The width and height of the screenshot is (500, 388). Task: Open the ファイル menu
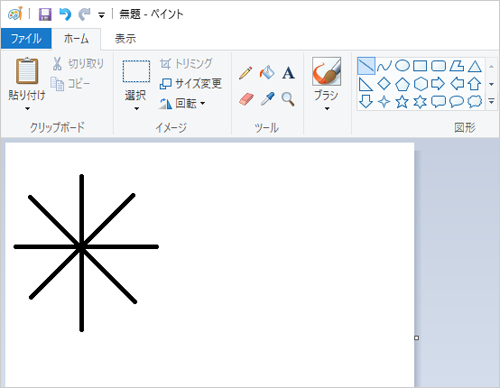[x=26, y=39]
